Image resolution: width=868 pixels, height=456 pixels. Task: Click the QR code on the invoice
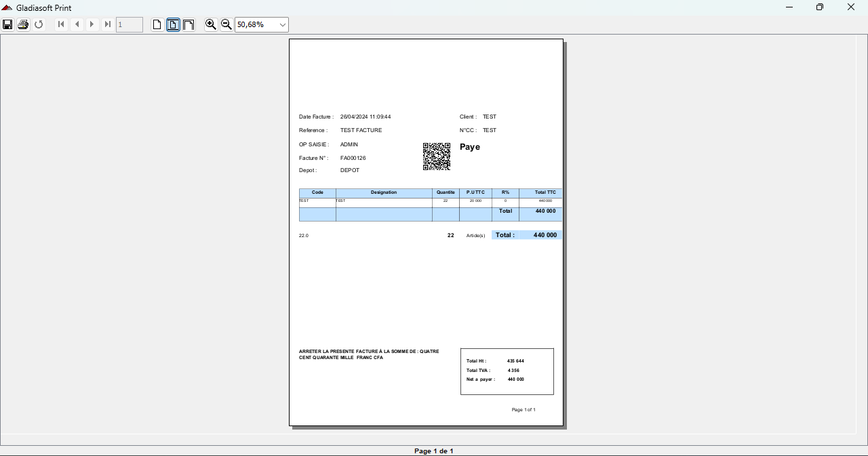click(437, 157)
